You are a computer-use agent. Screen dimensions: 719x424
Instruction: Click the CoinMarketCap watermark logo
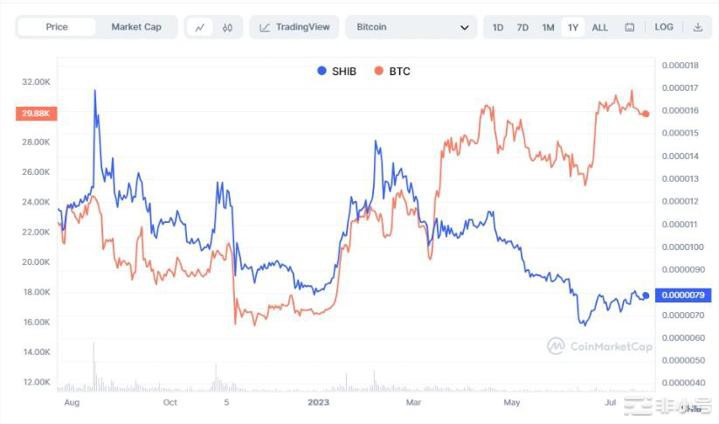598,346
